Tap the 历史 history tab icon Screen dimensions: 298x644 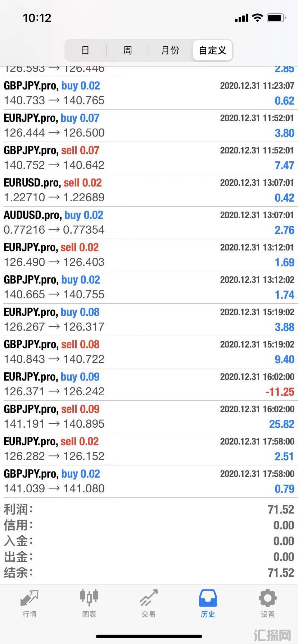(208, 598)
